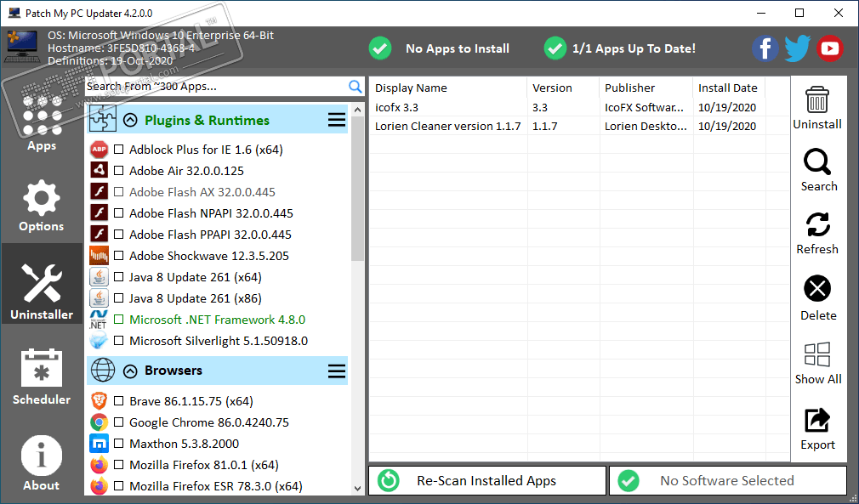Select the Lorien Cleaner version 1.1.7 row

tap(579, 126)
